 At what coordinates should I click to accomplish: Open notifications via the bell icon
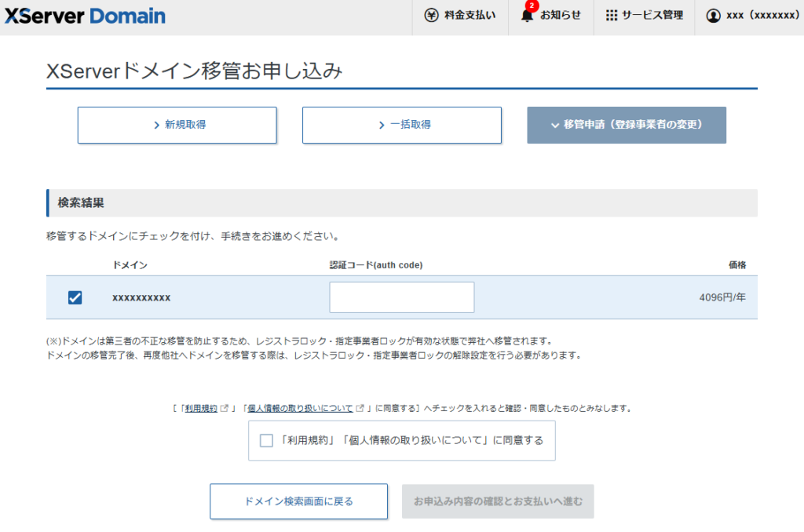[527, 16]
